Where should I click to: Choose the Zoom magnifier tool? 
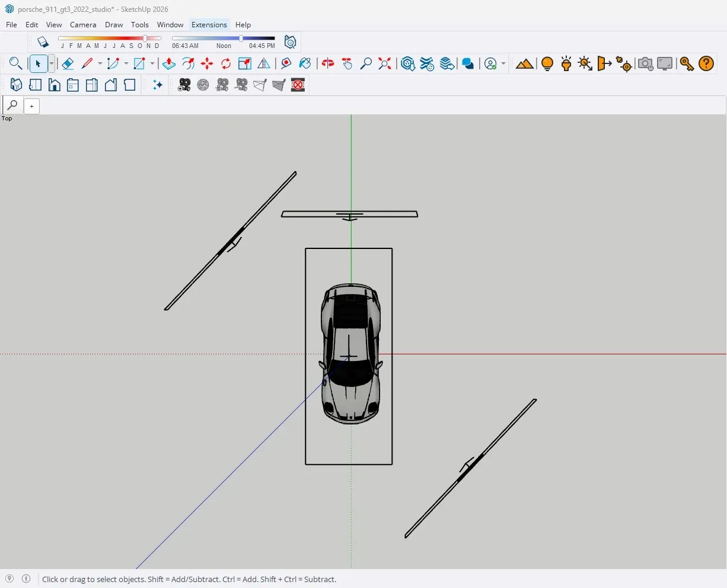tap(366, 63)
